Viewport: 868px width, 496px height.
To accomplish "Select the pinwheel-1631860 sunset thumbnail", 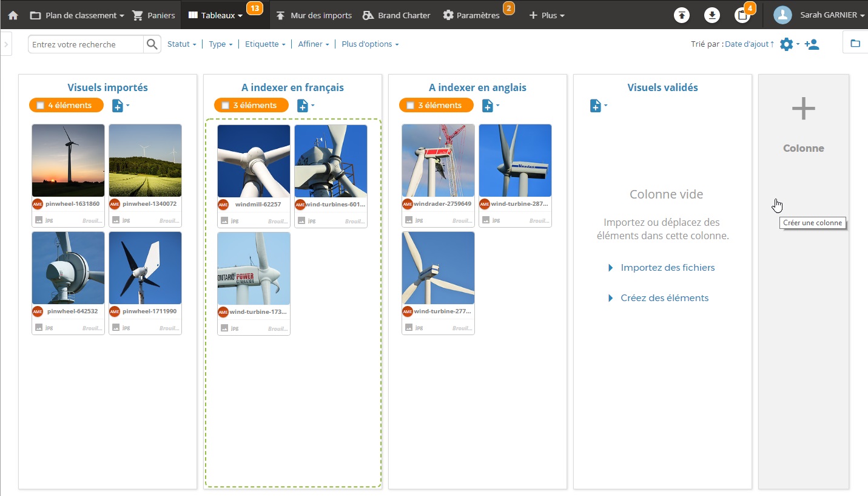I will pos(68,160).
